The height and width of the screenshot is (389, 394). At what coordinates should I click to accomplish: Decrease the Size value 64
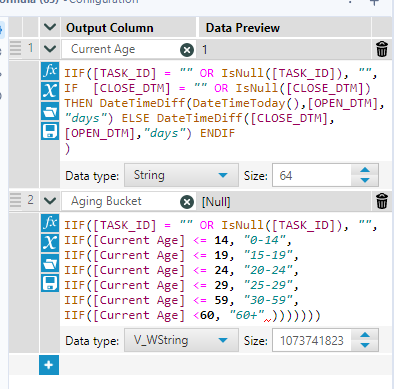(x=365, y=180)
